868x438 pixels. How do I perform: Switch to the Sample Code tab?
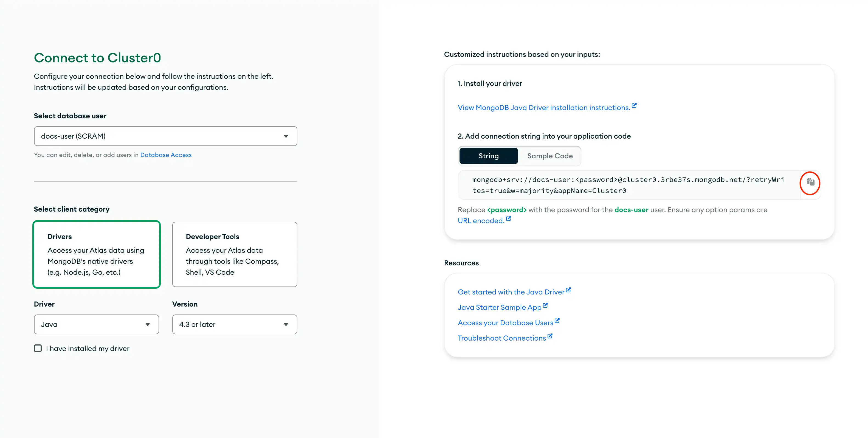pos(550,155)
